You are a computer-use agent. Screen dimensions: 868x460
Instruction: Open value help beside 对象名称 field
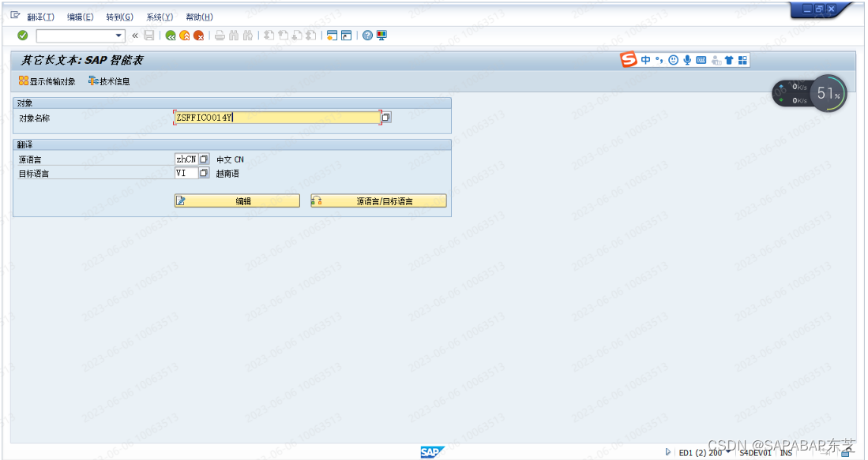(386, 118)
